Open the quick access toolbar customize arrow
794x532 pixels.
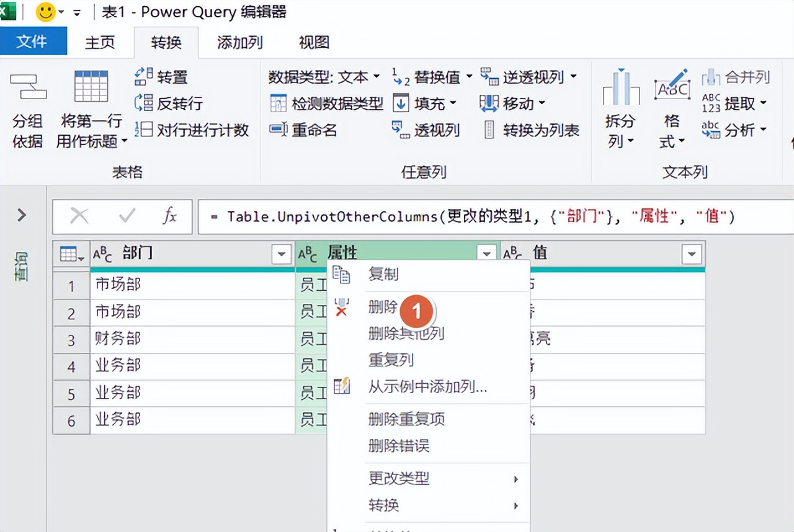(x=77, y=12)
